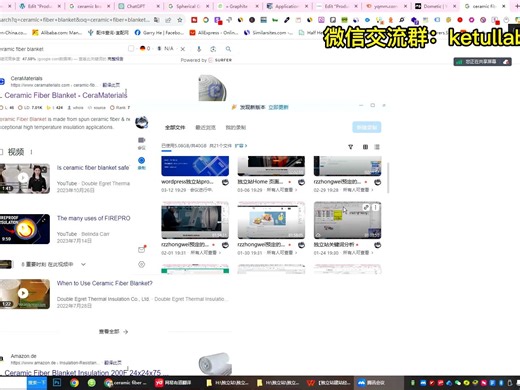Open the Dometic browser tab
This screenshot has height=390, width=520.
point(435,6)
